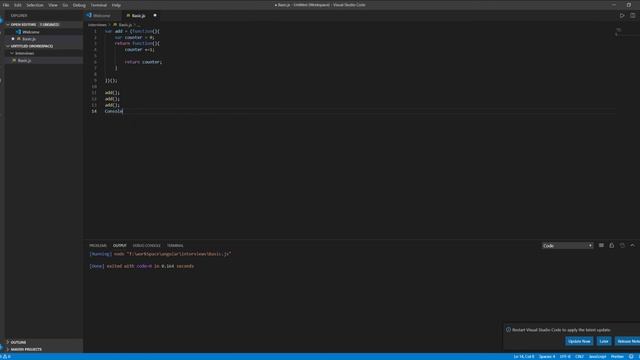Place cursor on 'Console' at line 14
This screenshot has height=360, width=640.
coord(113,111)
